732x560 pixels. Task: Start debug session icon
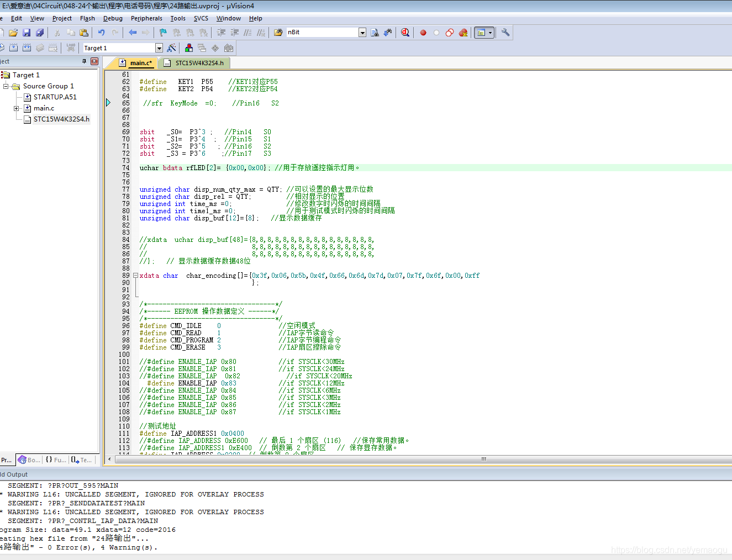click(406, 33)
